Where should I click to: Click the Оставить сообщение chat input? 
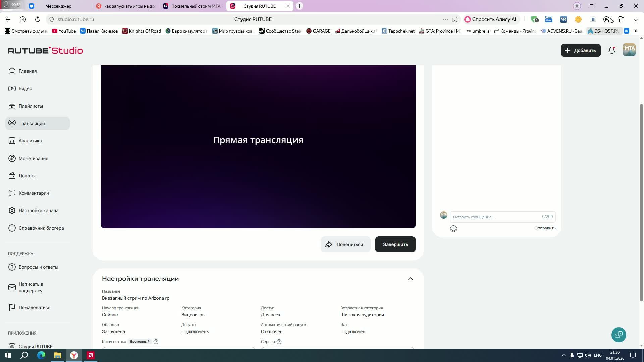(496, 217)
